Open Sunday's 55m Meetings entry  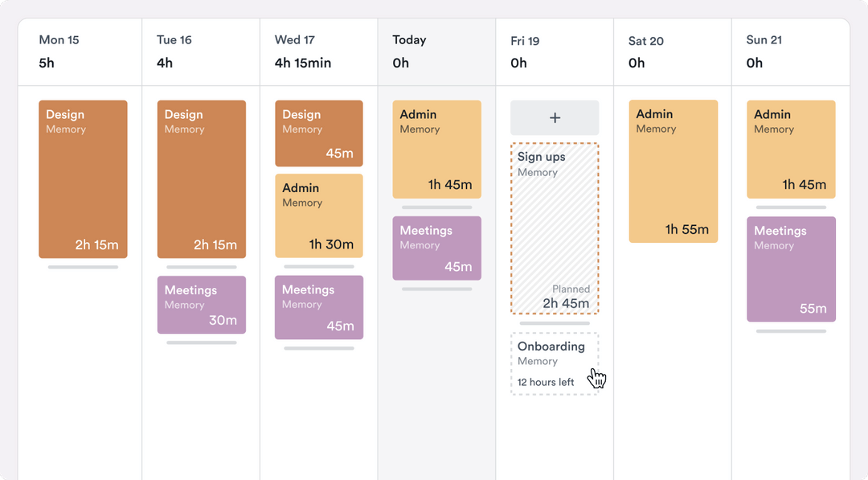click(791, 269)
